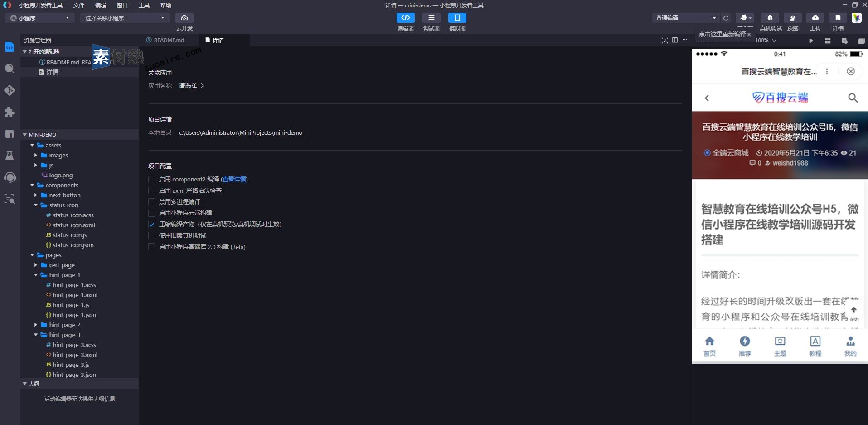868x425 pixels.
Task: Open the 工具 menu
Action: click(x=144, y=5)
